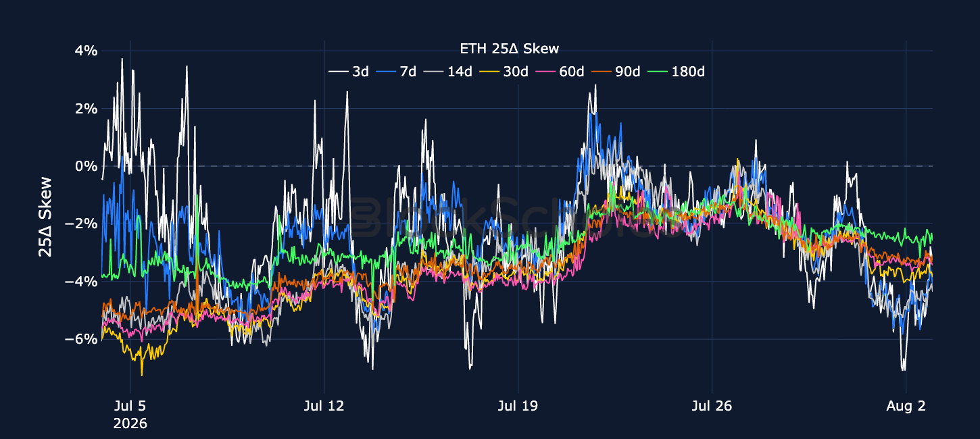Click the Aug 2 x-axis label
The width and height of the screenshot is (980, 439).
[x=906, y=406]
